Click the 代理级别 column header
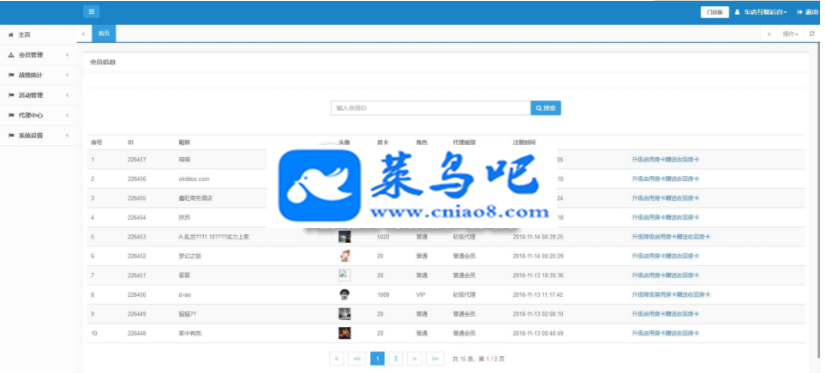 pos(464,143)
